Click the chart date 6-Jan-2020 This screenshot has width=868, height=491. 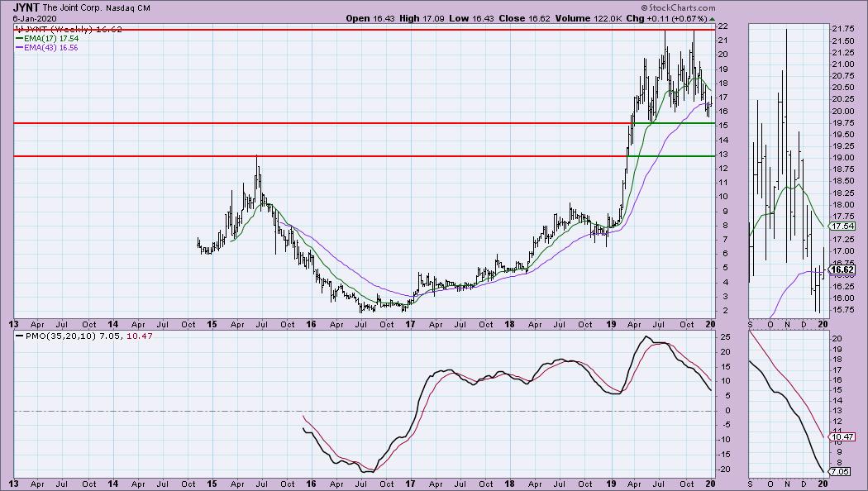pos(35,19)
